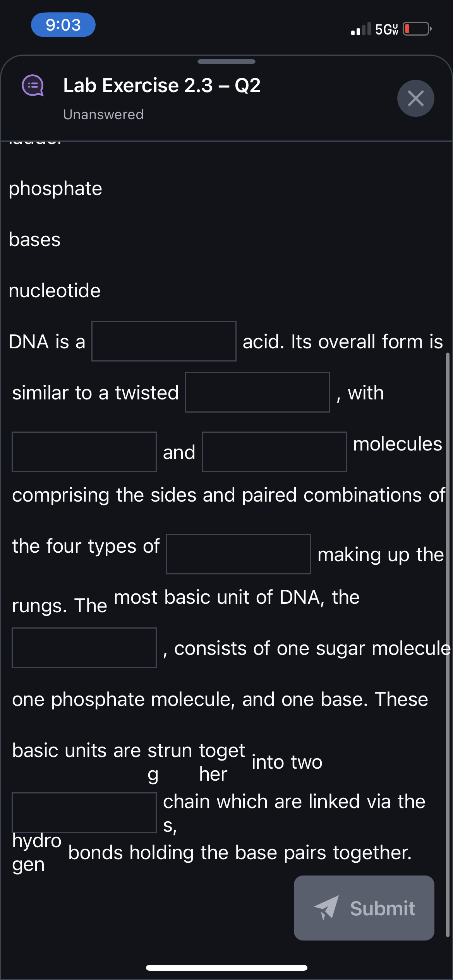The height and width of the screenshot is (980, 453).
Task: Tap the battery icon in status bar
Action: [x=417, y=29]
